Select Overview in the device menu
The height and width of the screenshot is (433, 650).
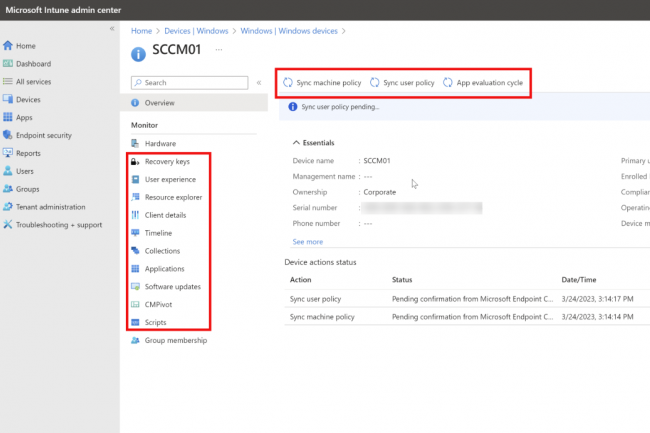coord(159,103)
